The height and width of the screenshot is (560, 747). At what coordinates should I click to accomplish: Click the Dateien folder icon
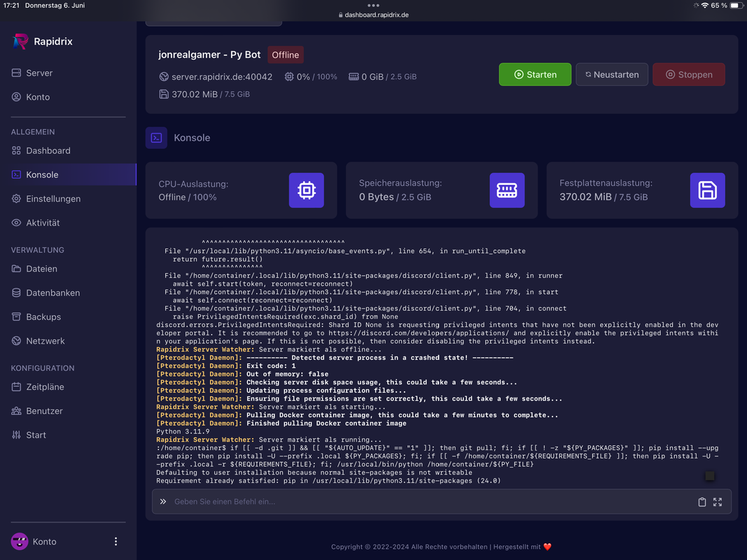pos(16,269)
